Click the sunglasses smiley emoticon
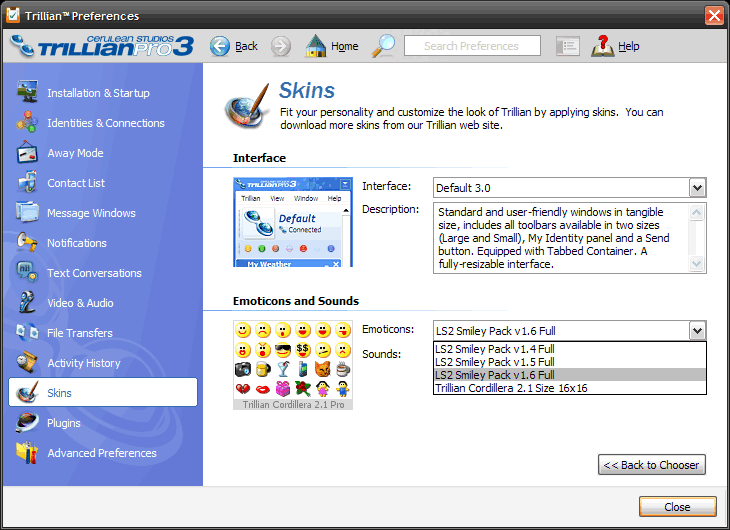 pos(282,349)
